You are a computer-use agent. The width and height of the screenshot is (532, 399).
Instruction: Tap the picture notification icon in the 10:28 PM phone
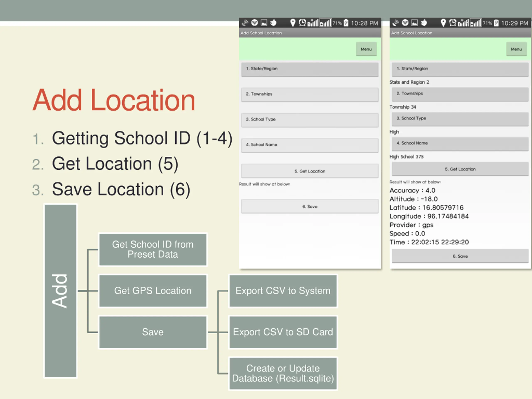pos(264,23)
